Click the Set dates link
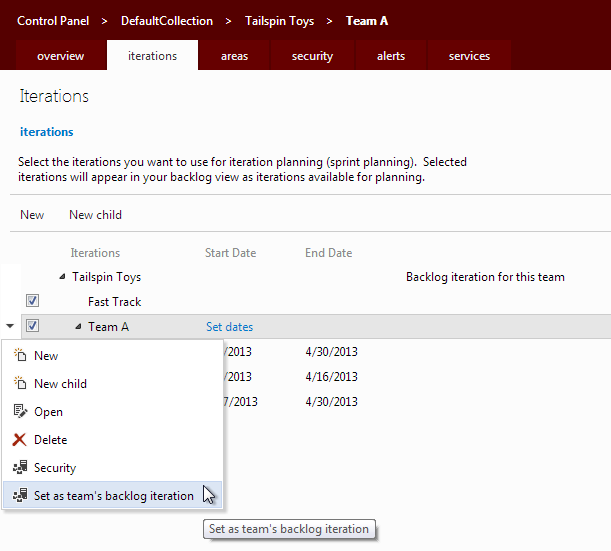The height and width of the screenshot is (551, 611). pos(229,327)
